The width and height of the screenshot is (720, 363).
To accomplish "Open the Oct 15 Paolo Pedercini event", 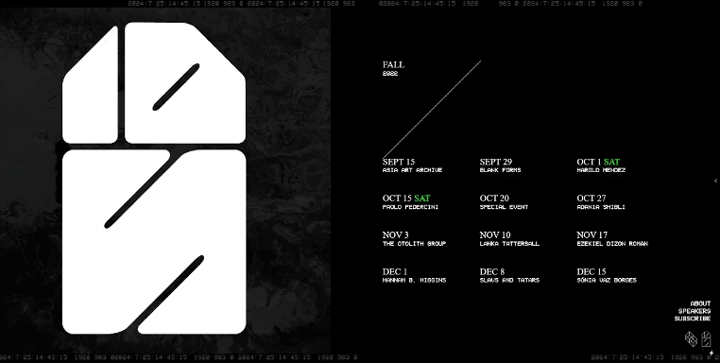I will tap(410, 202).
